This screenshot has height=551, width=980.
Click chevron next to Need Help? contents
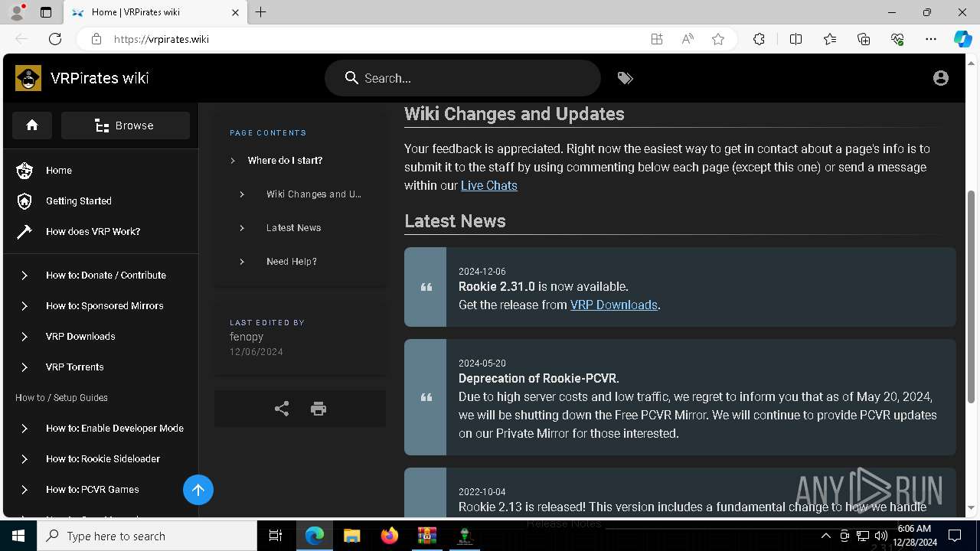pyautogui.click(x=242, y=262)
